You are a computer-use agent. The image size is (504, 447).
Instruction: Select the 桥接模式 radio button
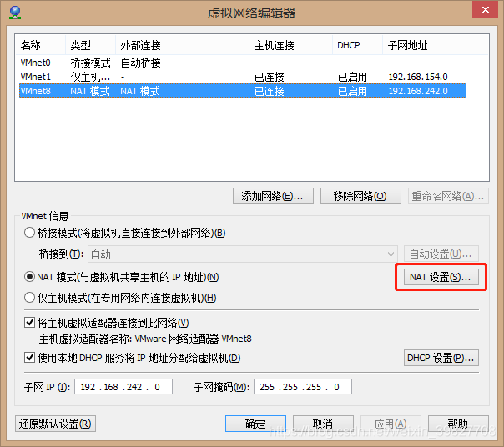point(29,233)
